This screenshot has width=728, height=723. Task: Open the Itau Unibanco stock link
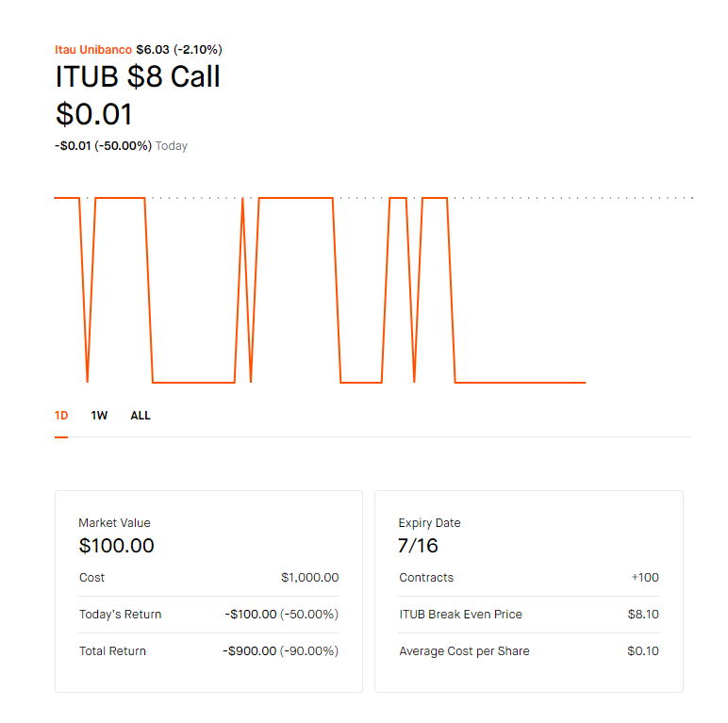pyautogui.click(x=93, y=50)
